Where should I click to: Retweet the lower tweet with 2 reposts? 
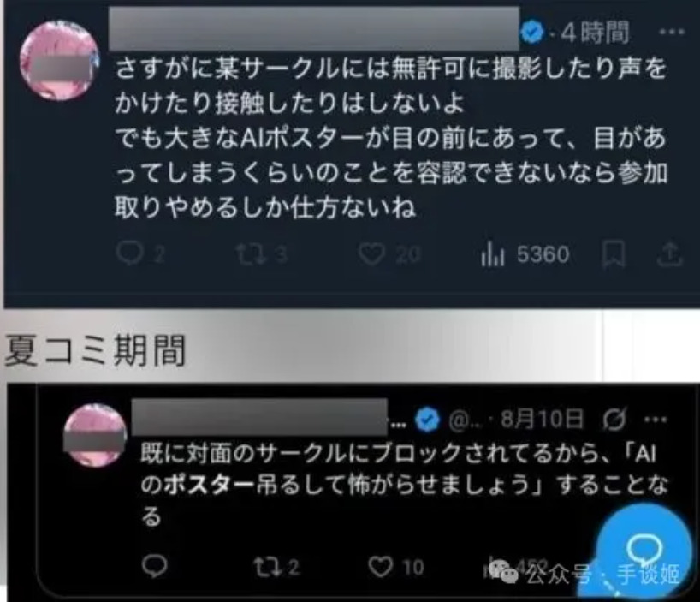[264, 567]
